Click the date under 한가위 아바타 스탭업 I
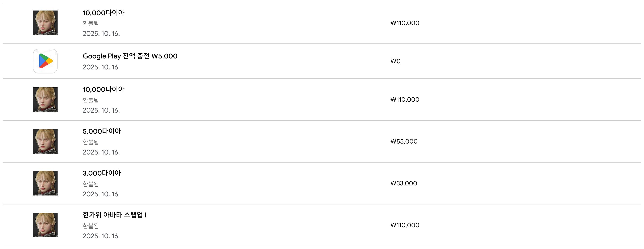 [x=101, y=236]
